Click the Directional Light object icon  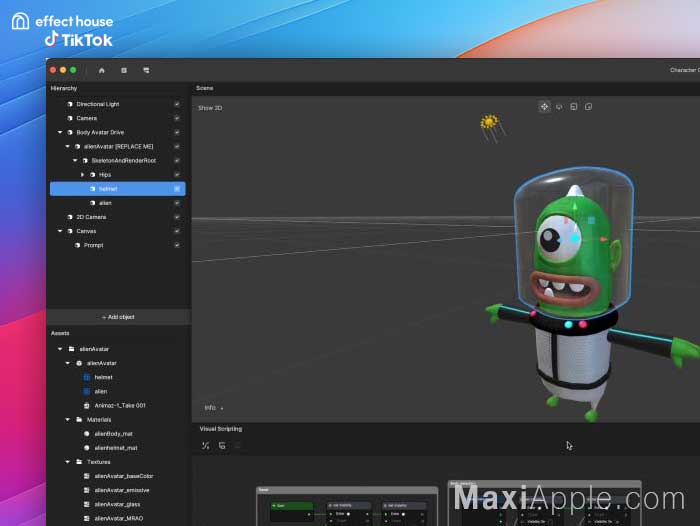pyautogui.click(x=70, y=104)
